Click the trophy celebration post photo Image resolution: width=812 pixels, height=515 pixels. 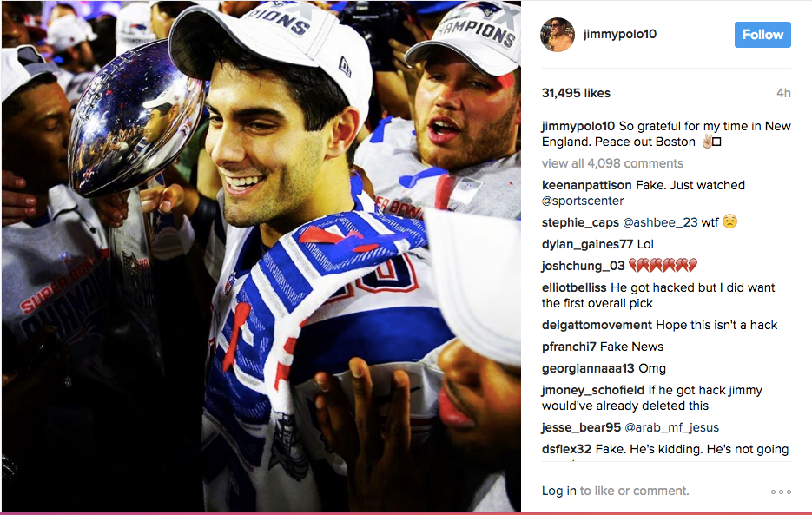(261, 256)
